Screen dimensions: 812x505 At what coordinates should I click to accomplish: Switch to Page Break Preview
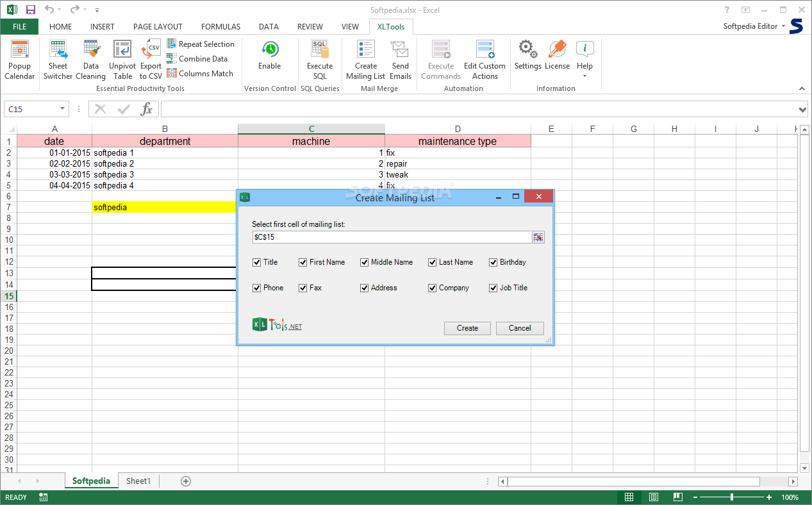[677, 497]
